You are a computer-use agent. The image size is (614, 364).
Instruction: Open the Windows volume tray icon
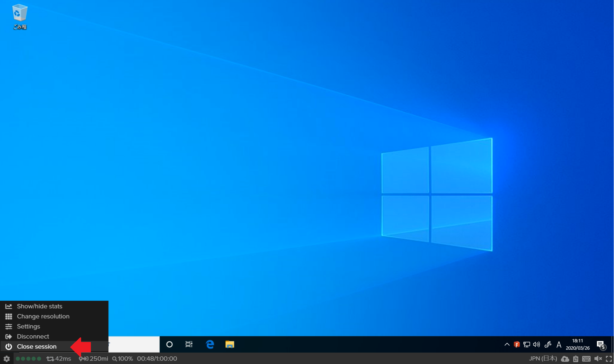(536, 345)
